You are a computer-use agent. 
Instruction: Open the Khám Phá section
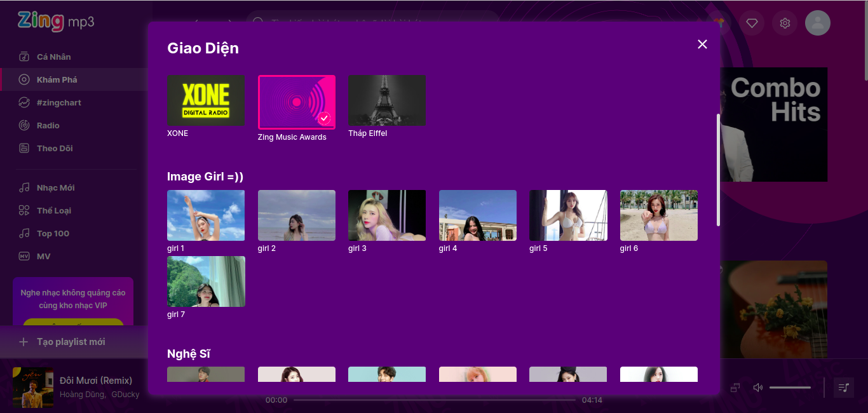click(74, 79)
